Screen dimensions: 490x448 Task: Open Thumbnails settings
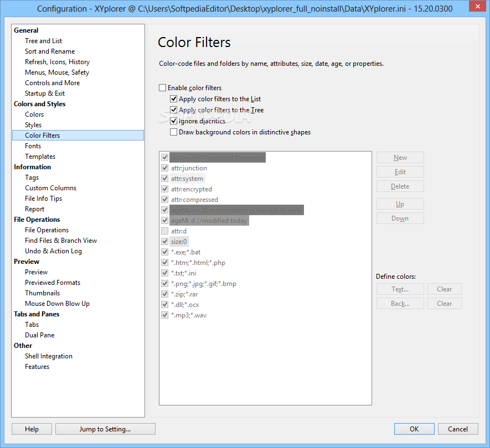[x=43, y=293]
